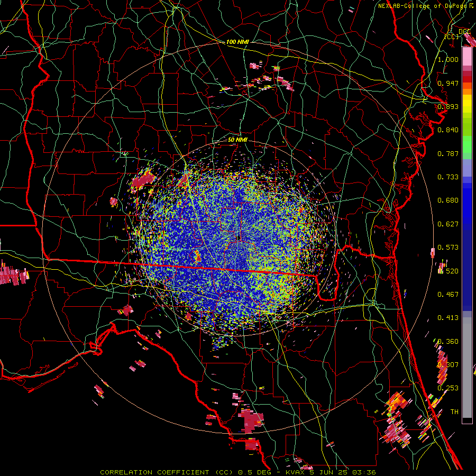476x476 pixels.
Task: Select the 0.893 legend value
Action: (448, 106)
